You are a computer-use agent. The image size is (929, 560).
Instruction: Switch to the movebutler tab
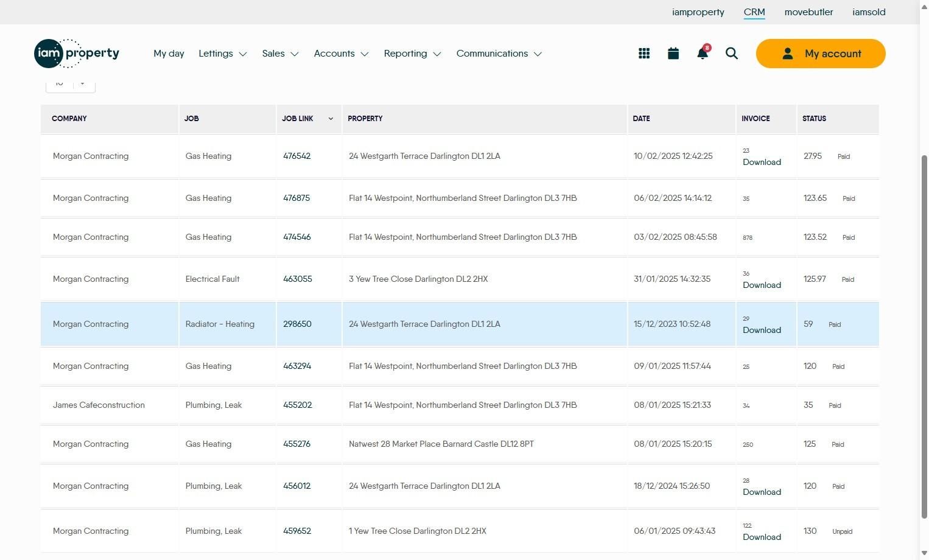click(x=808, y=12)
